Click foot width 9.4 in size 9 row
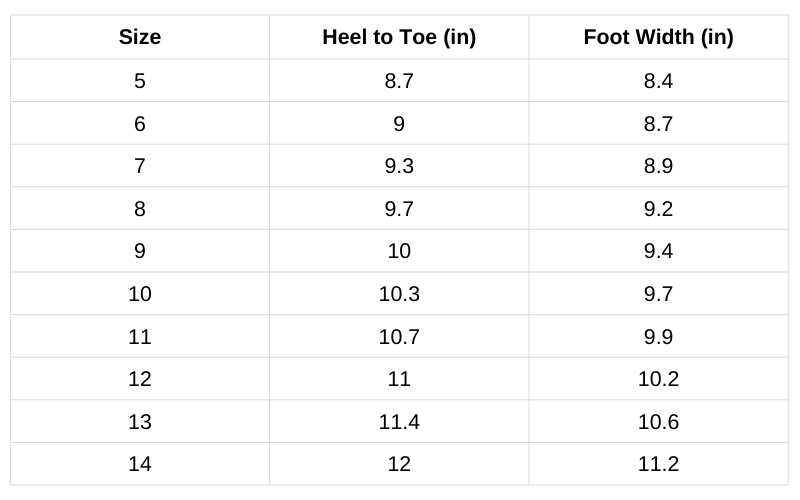 click(658, 251)
